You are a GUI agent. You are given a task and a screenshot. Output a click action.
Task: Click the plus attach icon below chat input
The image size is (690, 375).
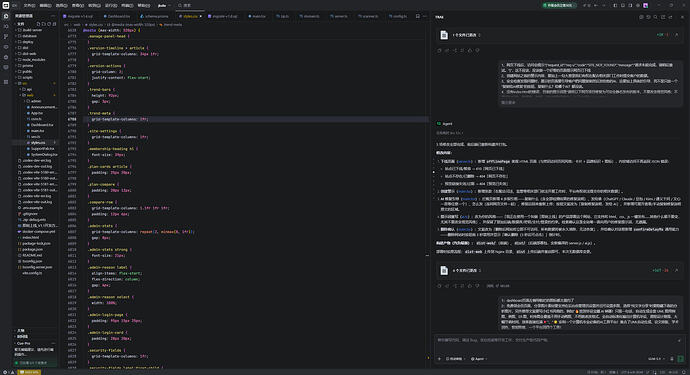tap(439, 359)
